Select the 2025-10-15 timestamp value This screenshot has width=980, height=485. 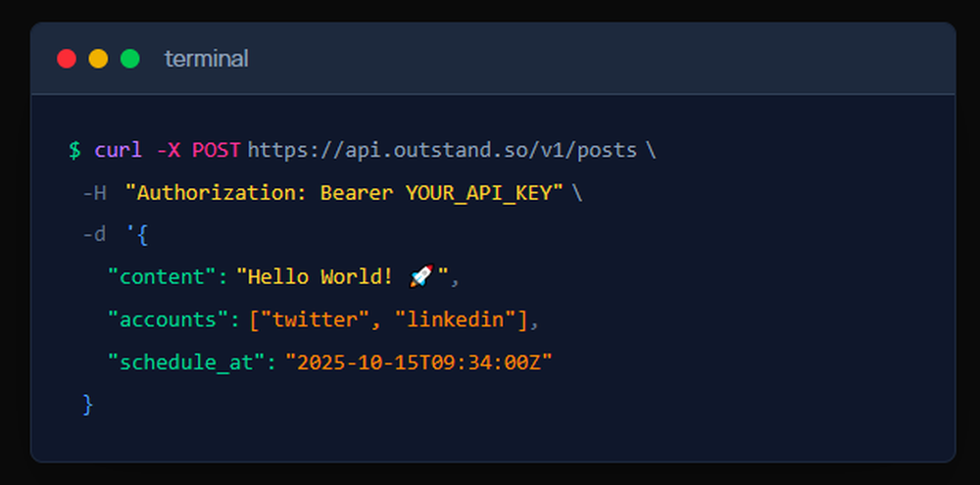click(x=418, y=363)
